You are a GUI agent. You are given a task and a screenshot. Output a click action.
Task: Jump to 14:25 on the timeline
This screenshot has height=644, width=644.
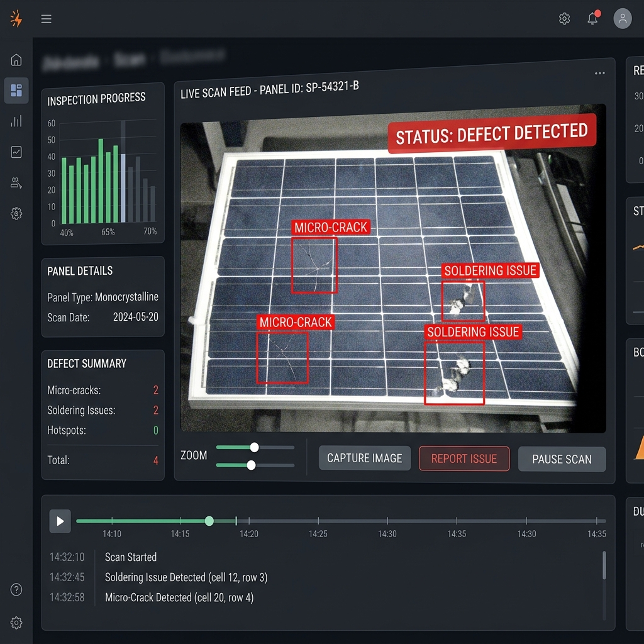[318, 533]
